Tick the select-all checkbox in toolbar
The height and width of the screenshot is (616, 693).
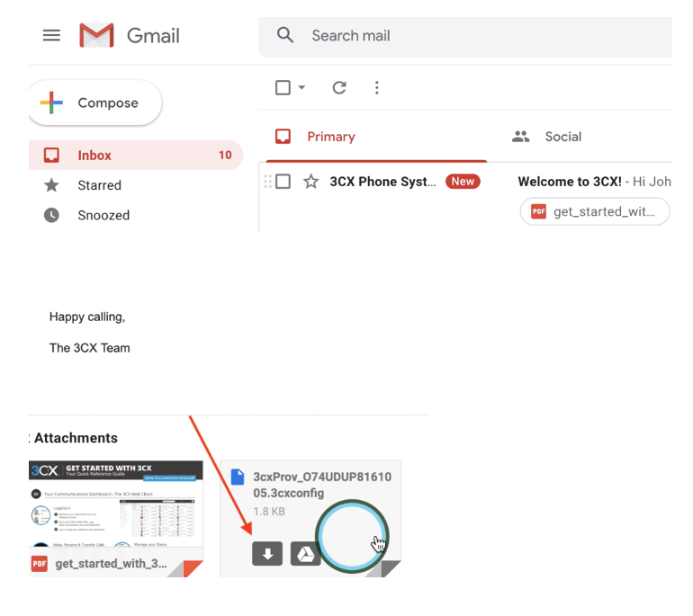click(x=283, y=87)
